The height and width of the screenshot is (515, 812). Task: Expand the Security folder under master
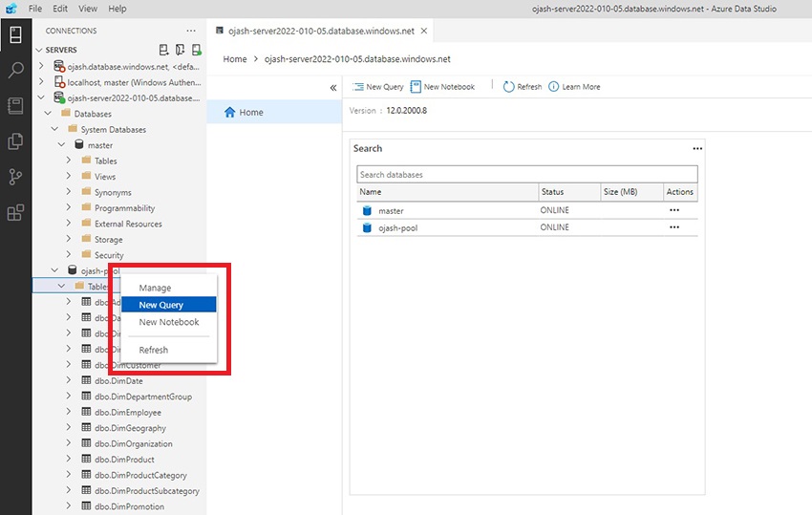pyautogui.click(x=69, y=254)
